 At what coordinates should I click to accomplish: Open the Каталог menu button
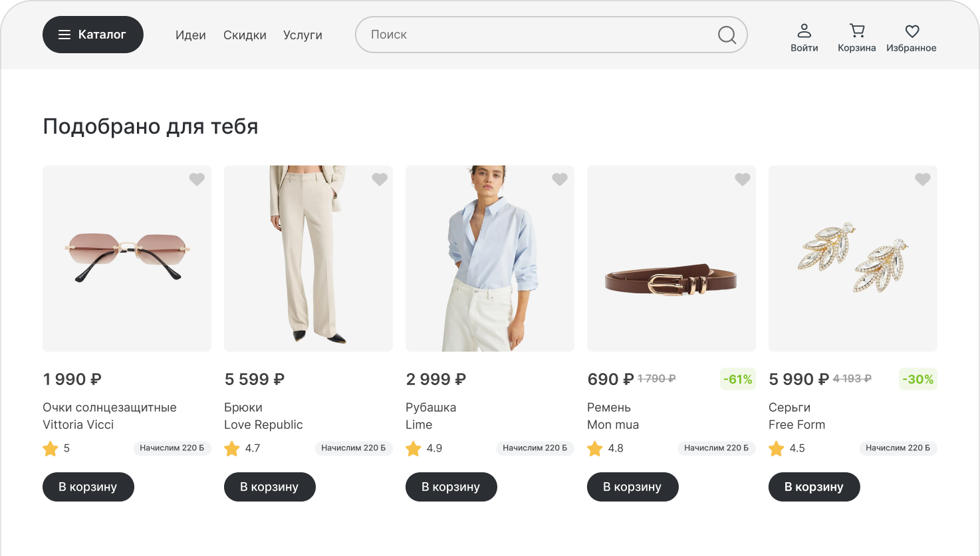tap(93, 35)
